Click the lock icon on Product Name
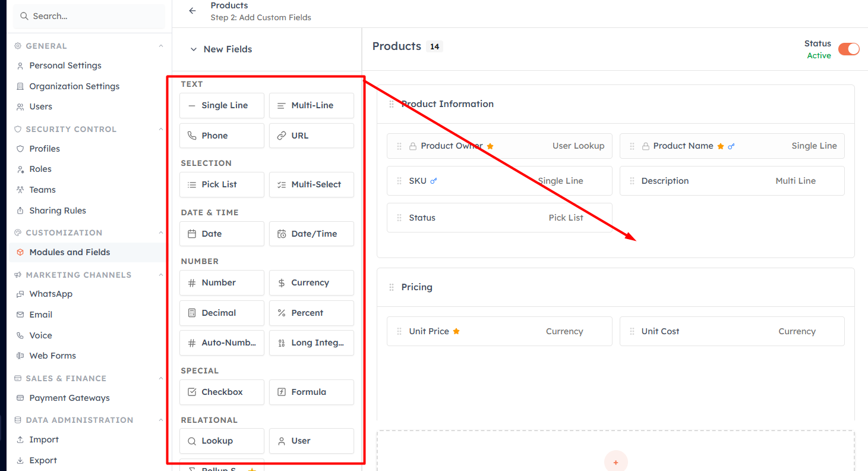The height and width of the screenshot is (471, 868). (x=646, y=146)
